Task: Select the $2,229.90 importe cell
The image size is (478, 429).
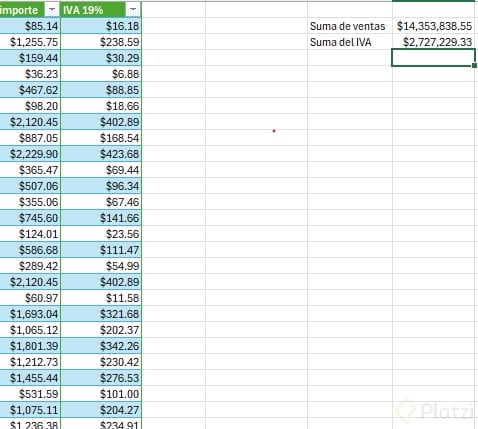Action: (x=30, y=154)
